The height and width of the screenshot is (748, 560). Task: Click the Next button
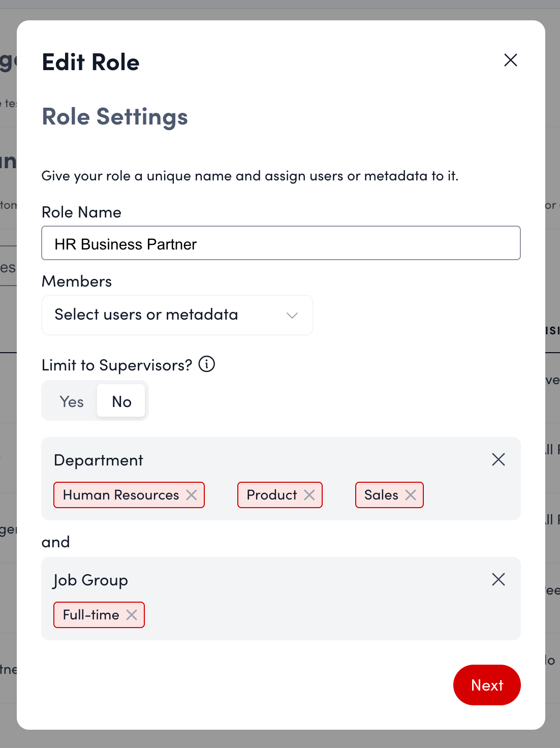tap(486, 685)
